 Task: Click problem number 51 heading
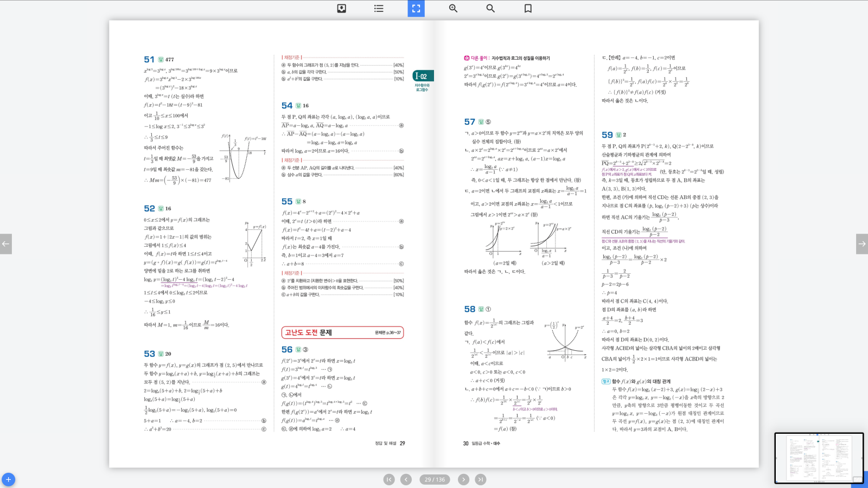149,60
